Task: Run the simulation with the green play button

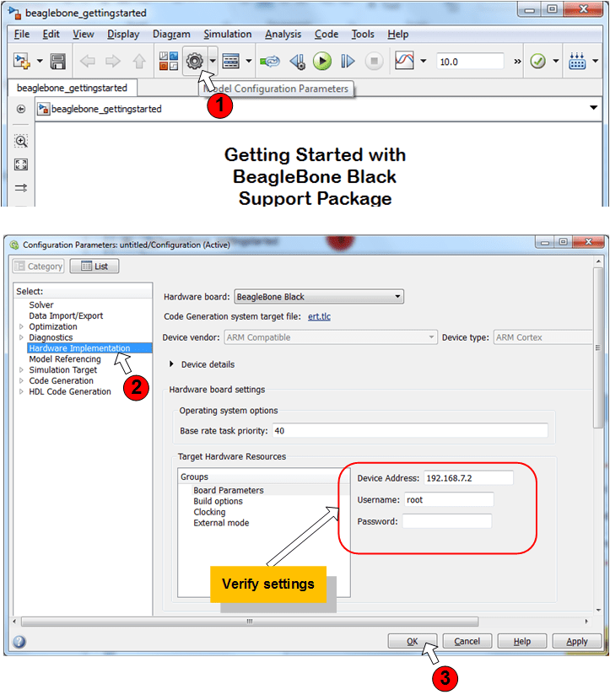Action: (321, 62)
